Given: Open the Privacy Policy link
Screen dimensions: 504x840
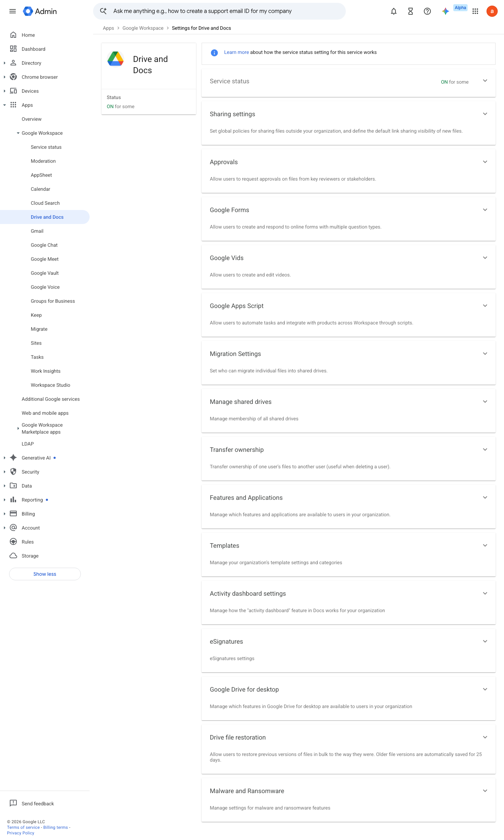Looking at the screenshot, I should 21,833.
